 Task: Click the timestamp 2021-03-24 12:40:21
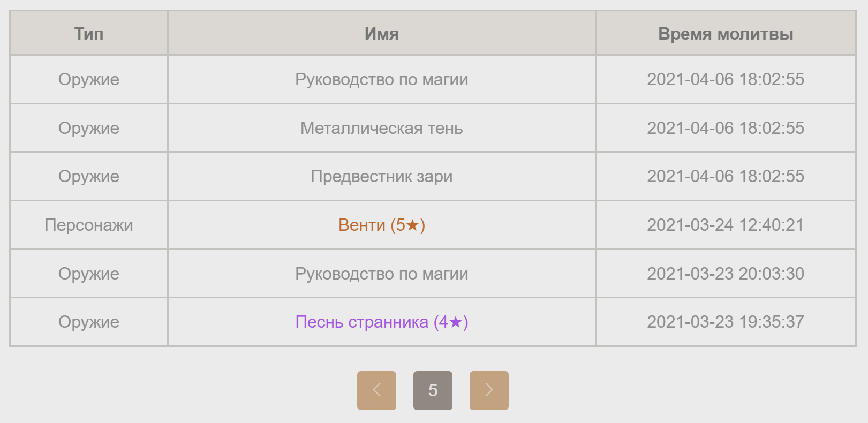pos(726,225)
